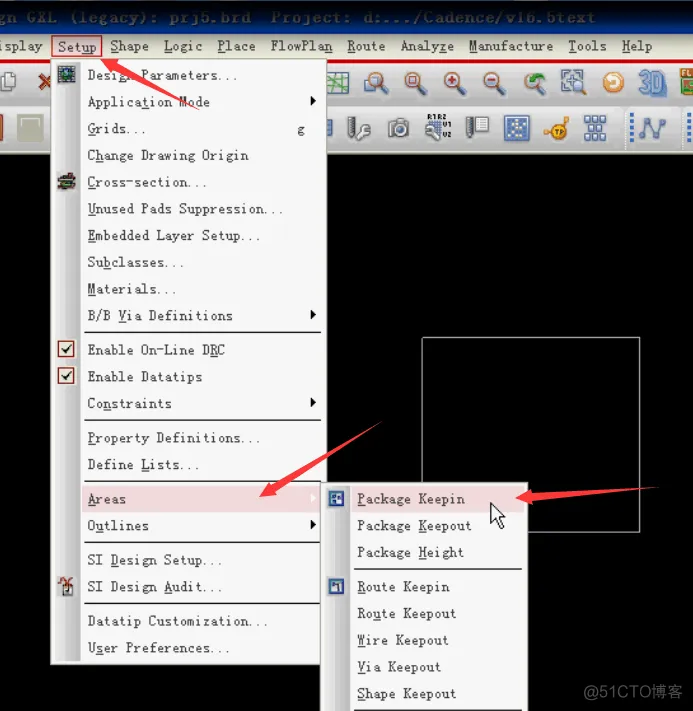The height and width of the screenshot is (711, 693).
Task: Choose Package Height in Areas submenu
Action: click(437, 552)
